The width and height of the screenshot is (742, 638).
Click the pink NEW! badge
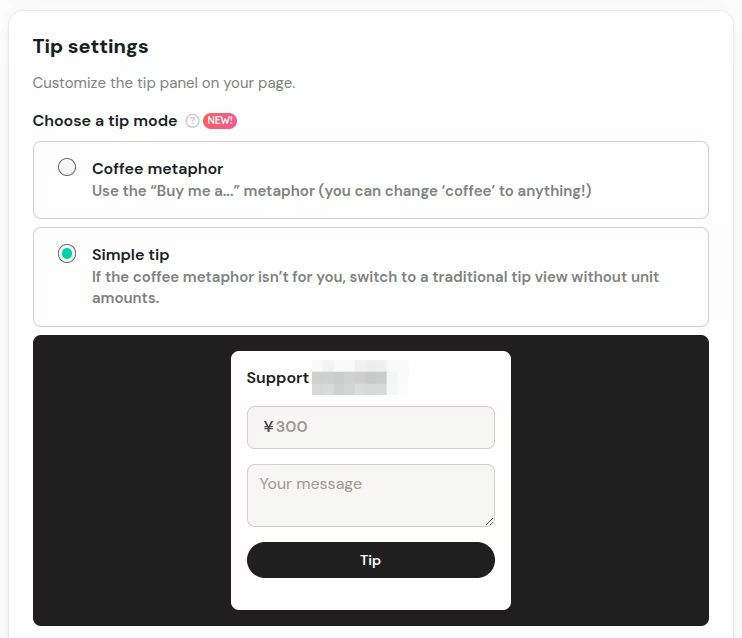coord(220,121)
